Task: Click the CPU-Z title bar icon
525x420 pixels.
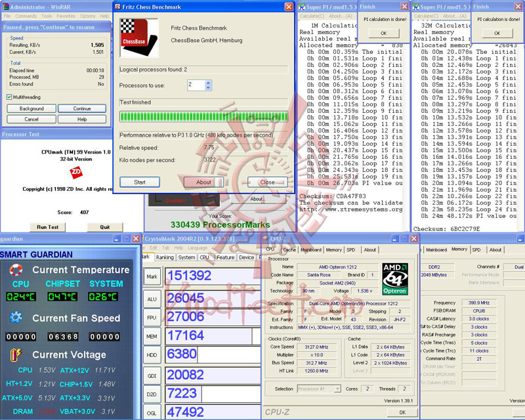Action: point(266,238)
